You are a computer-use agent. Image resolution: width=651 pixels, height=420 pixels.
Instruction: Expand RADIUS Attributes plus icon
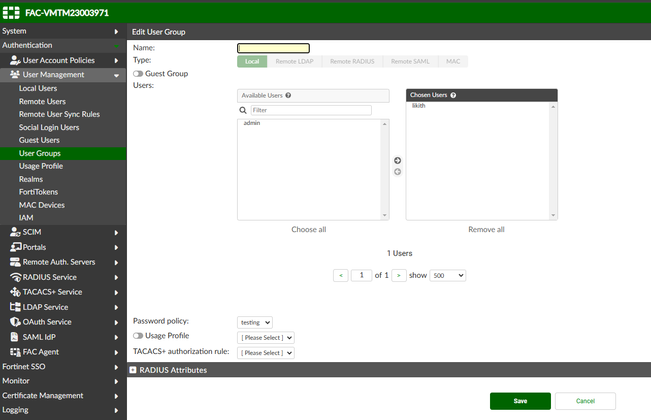point(133,370)
